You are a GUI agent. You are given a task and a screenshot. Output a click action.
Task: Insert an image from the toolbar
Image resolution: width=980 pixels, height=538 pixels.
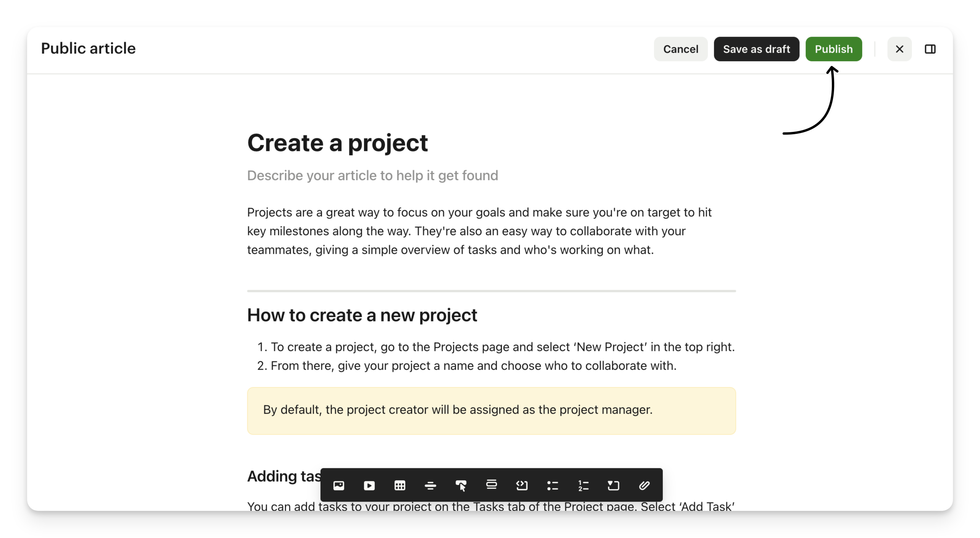[339, 485]
